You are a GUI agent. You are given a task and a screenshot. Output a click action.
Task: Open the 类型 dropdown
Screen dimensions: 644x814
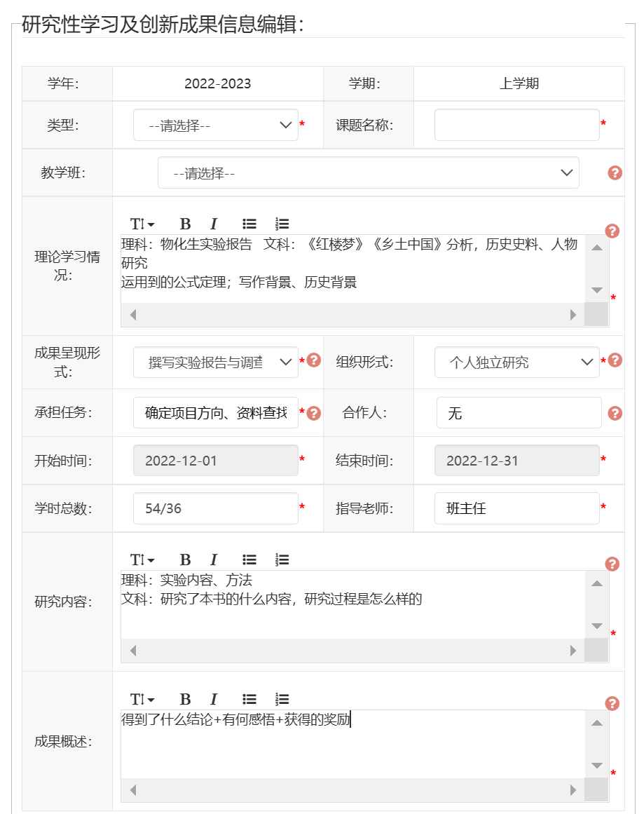(x=216, y=125)
